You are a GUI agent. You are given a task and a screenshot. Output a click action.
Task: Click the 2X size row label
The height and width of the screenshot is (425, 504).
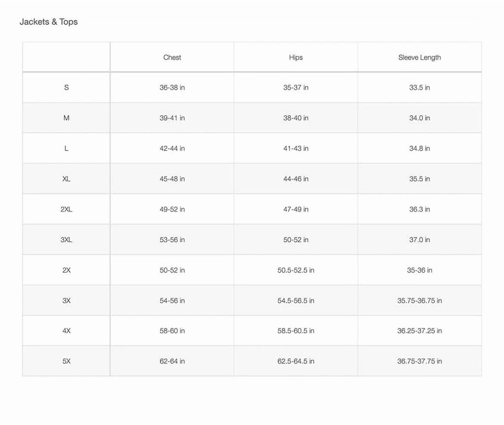(x=66, y=270)
